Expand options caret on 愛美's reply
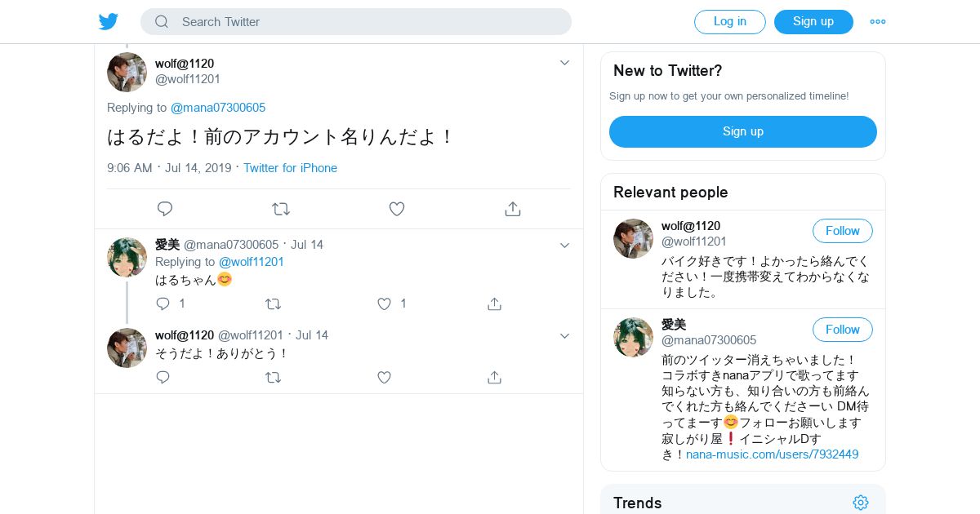Screen dimensions: 980x514 pos(564,245)
